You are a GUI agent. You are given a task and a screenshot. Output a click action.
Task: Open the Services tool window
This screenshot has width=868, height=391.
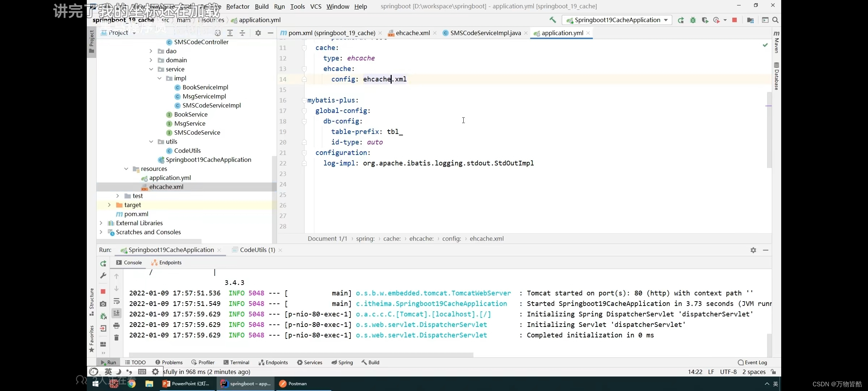click(x=310, y=362)
